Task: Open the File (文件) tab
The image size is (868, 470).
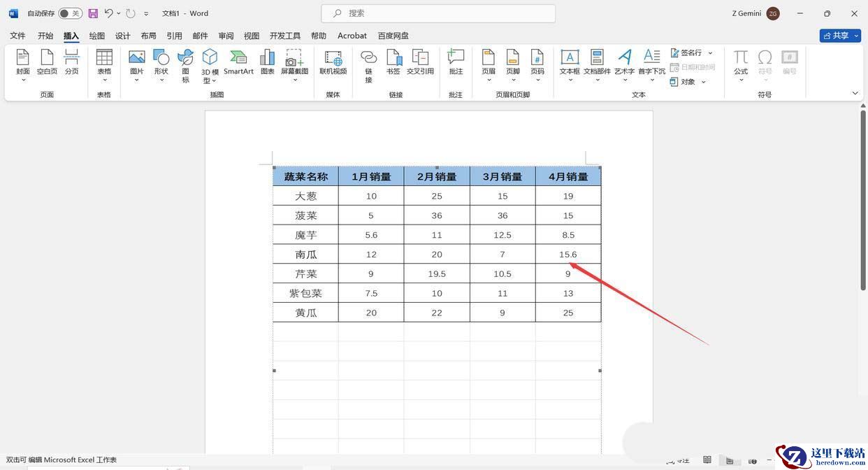Action: point(17,36)
